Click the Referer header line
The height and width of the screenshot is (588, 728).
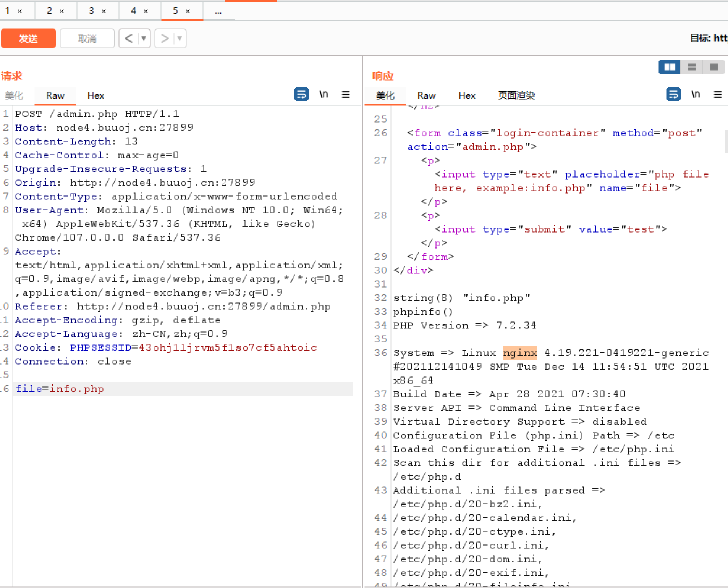(x=173, y=306)
